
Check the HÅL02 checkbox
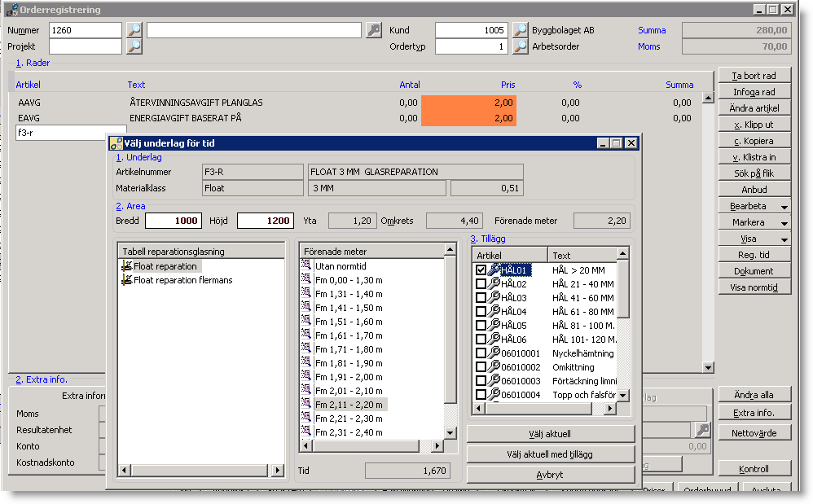click(481, 284)
